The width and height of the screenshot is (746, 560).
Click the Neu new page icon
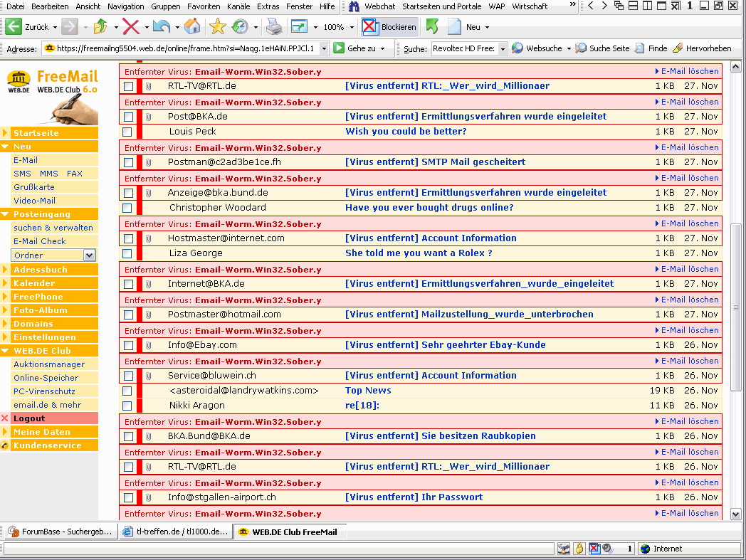pyautogui.click(x=454, y=26)
